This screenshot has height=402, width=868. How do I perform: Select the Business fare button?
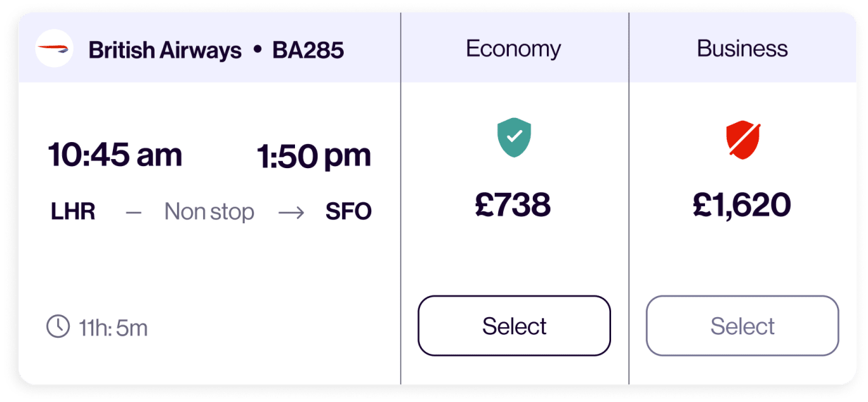click(x=742, y=326)
